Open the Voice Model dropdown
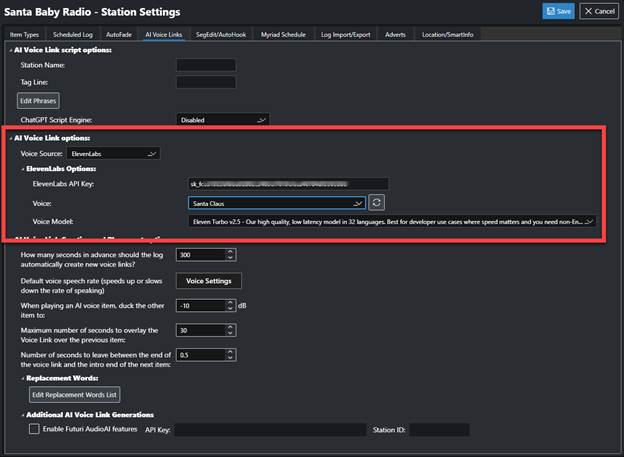This screenshot has width=624, height=457. (x=392, y=221)
